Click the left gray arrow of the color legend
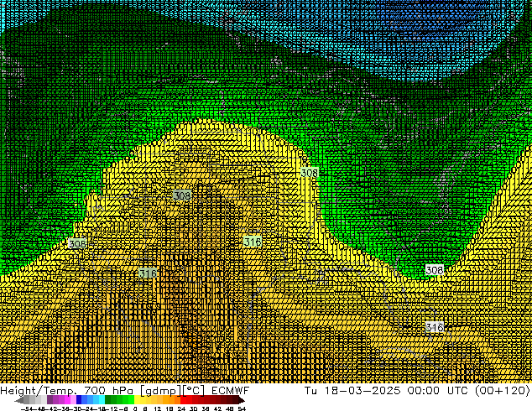 [x=18, y=401]
